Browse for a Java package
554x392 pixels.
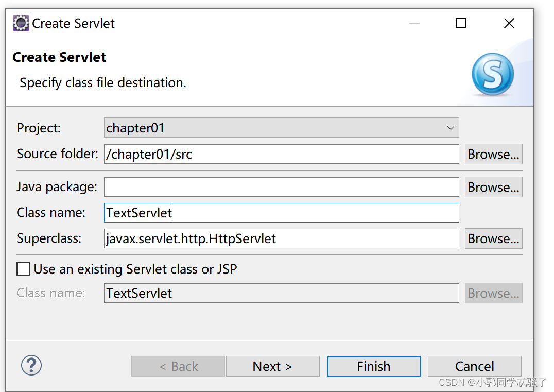[493, 187]
